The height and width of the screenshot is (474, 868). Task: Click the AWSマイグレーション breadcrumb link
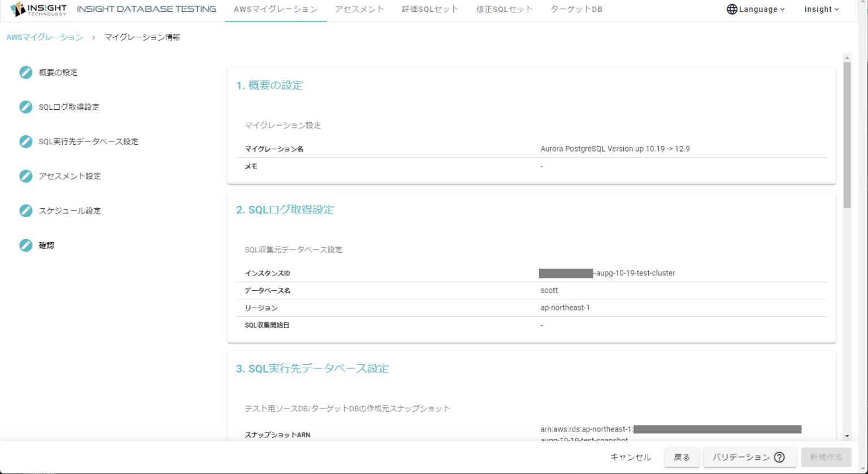pos(45,37)
